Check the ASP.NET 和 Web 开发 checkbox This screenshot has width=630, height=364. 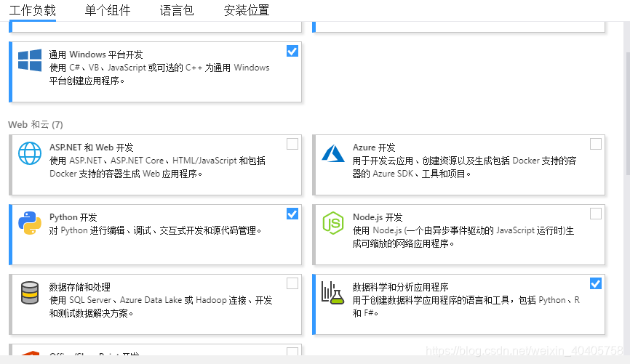click(292, 144)
